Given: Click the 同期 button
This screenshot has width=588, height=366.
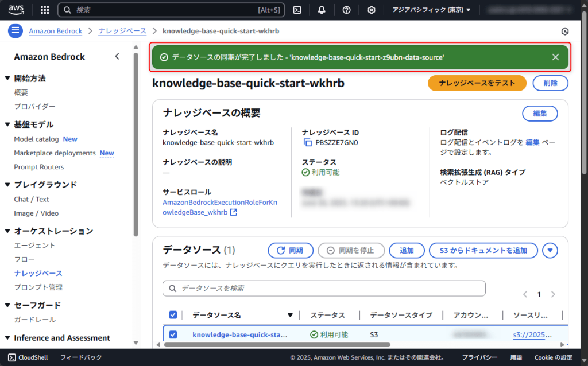Looking at the screenshot, I should [x=290, y=250].
